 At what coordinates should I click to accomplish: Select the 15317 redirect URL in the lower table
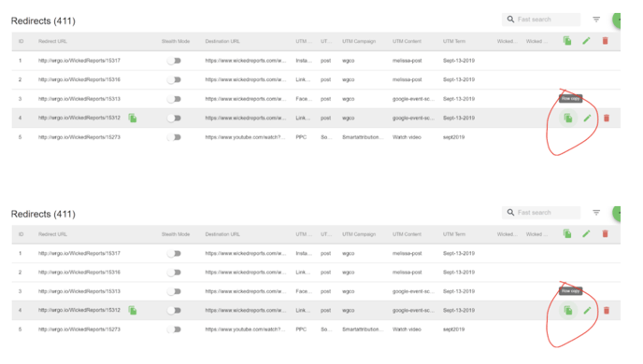(79, 254)
